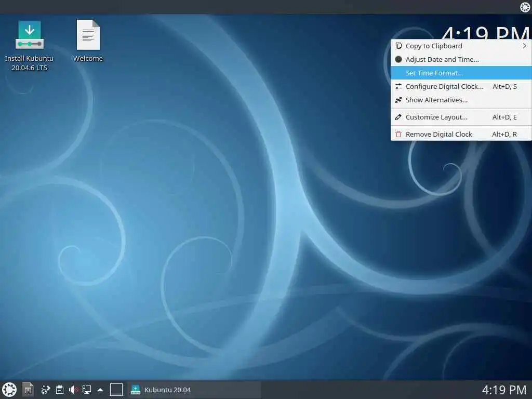Open the desktop toolbox icon in top corner
The width and height of the screenshot is (532, 399).
pos(525,7)
